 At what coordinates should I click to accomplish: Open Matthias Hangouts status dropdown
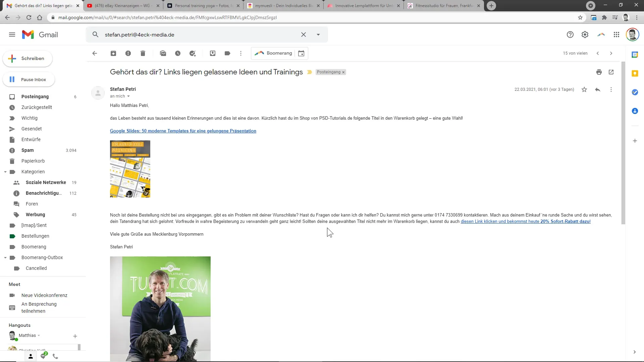39,336
